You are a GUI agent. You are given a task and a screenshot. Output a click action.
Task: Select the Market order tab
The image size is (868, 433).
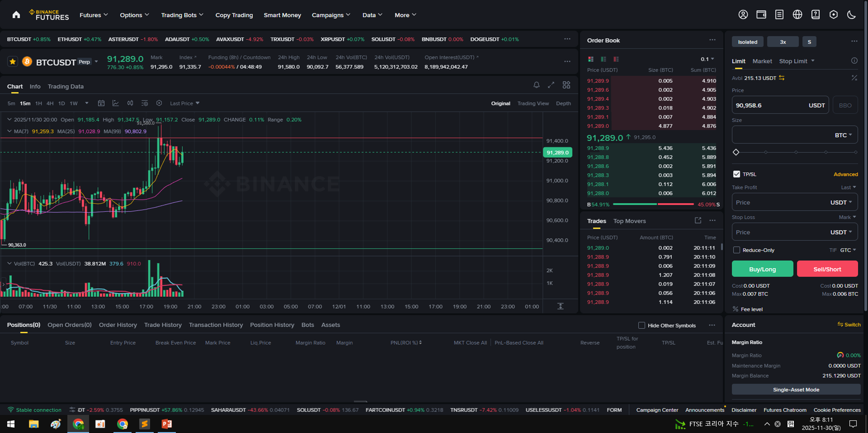(x=762, y=61)
